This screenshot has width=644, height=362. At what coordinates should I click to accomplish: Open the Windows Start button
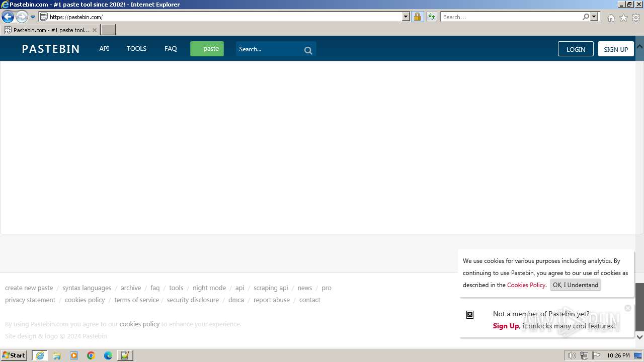click(14, 355)
